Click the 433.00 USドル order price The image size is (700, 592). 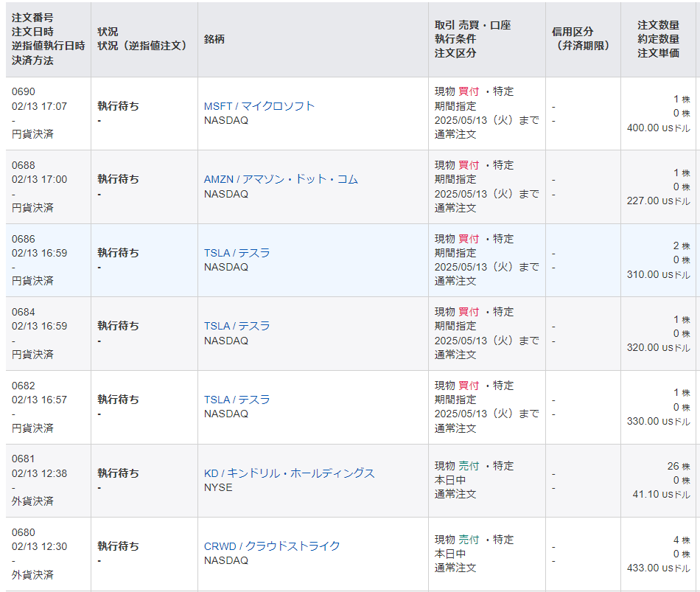click(x=659, y=568)
